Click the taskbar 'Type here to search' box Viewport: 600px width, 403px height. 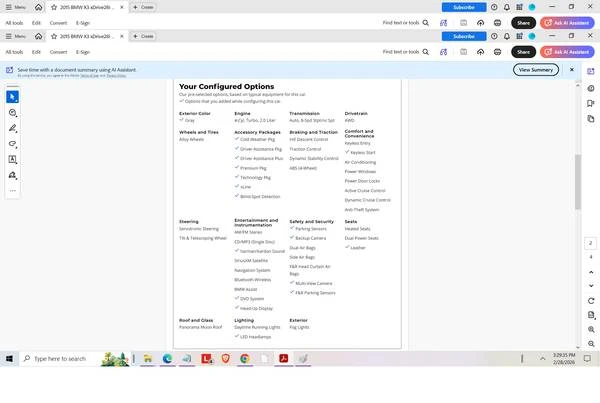pyautogui.click(x=75, y=359)
